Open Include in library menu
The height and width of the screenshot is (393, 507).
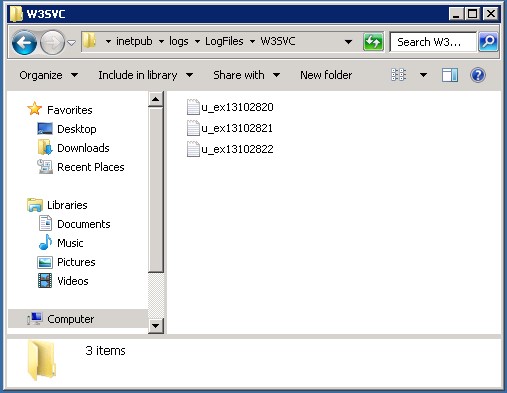click(x=146, y=75)
